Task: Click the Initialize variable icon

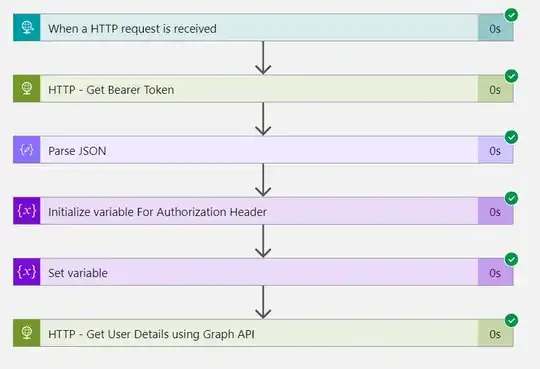Action: [27, 211]
